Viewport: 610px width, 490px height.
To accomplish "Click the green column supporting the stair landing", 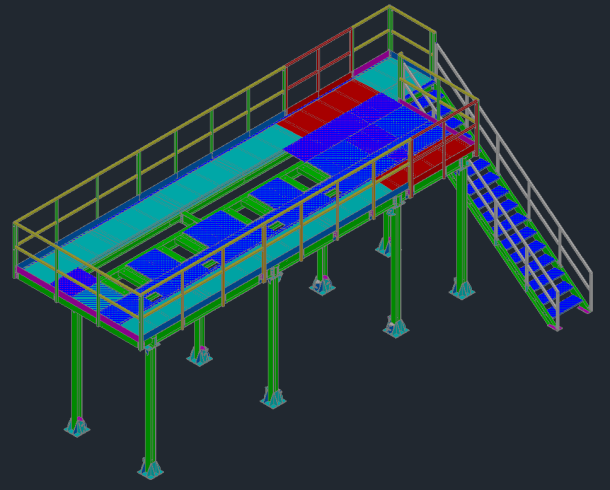I will coord(461,230).
